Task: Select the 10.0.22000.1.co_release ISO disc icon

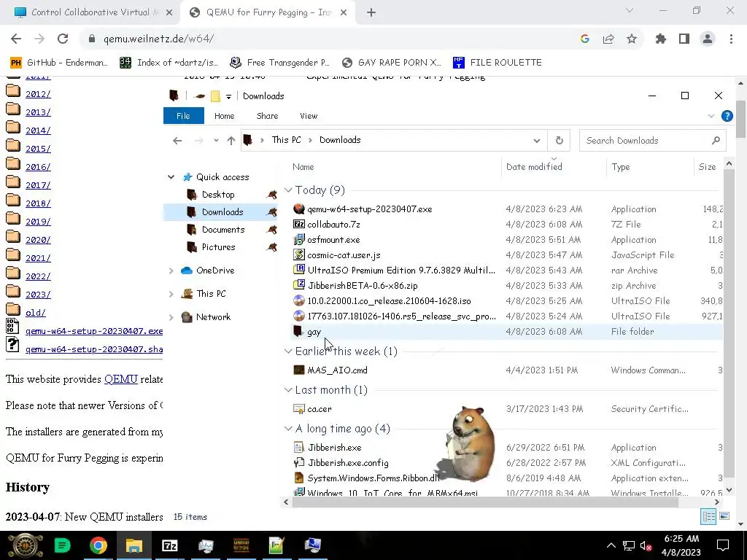Action: point(298,301)
